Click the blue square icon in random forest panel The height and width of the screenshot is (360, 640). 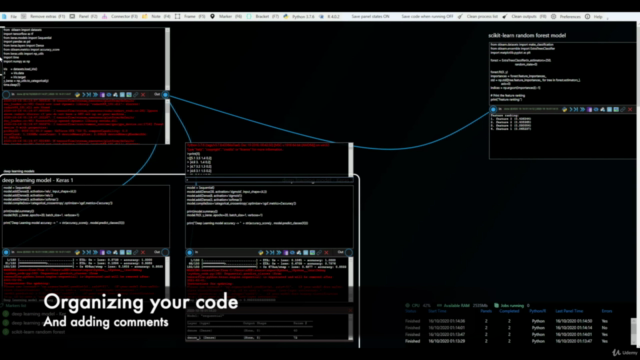(609, 109)
